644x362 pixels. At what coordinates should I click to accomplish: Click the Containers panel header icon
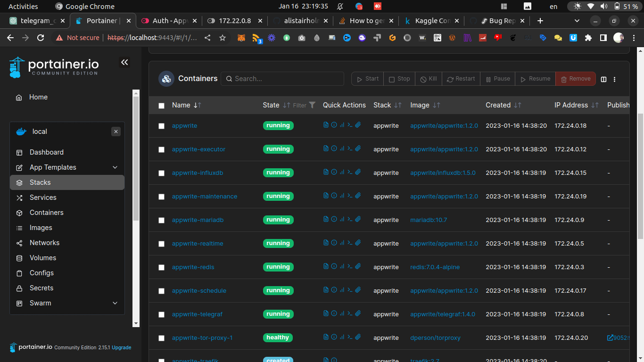[166, 79]
